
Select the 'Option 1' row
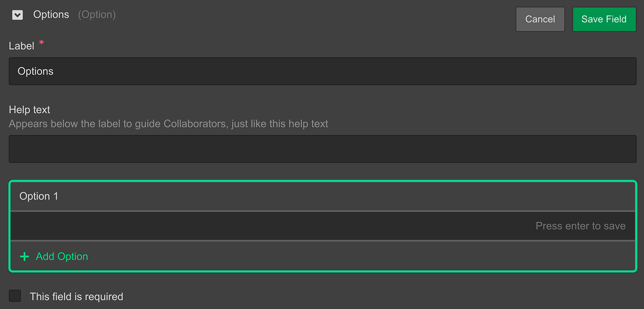(x=322, y=196)
